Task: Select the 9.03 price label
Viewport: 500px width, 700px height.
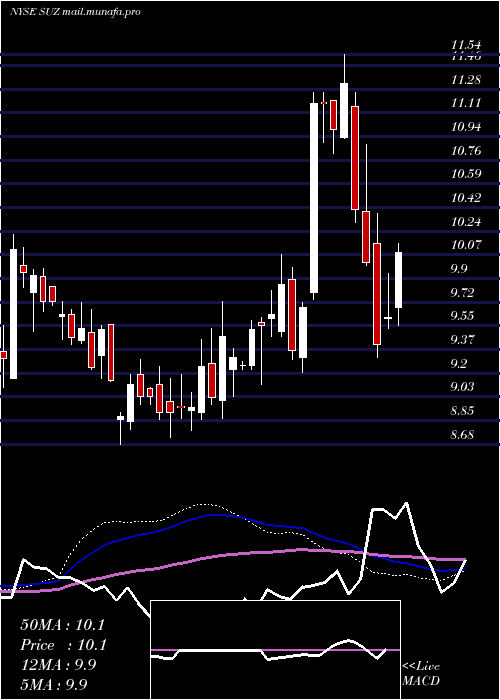Action: [x=464, y=387]
